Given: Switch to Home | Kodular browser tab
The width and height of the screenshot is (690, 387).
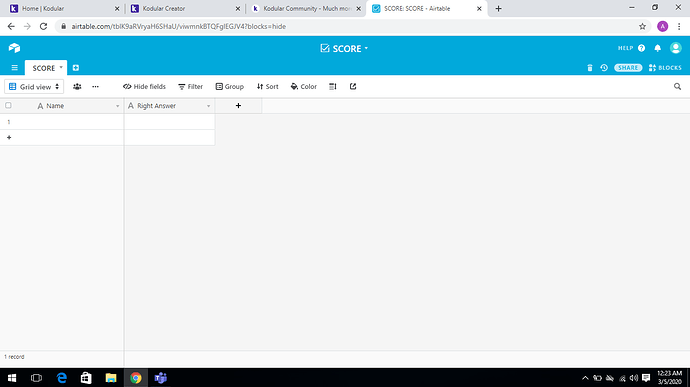Looking at the screenshot, I should [x=63, y=8].
